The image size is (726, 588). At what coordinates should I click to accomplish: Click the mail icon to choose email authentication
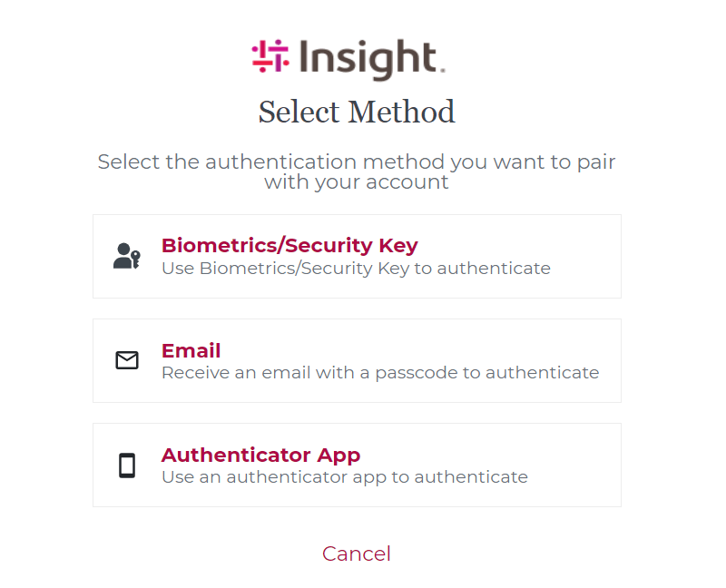128,360
